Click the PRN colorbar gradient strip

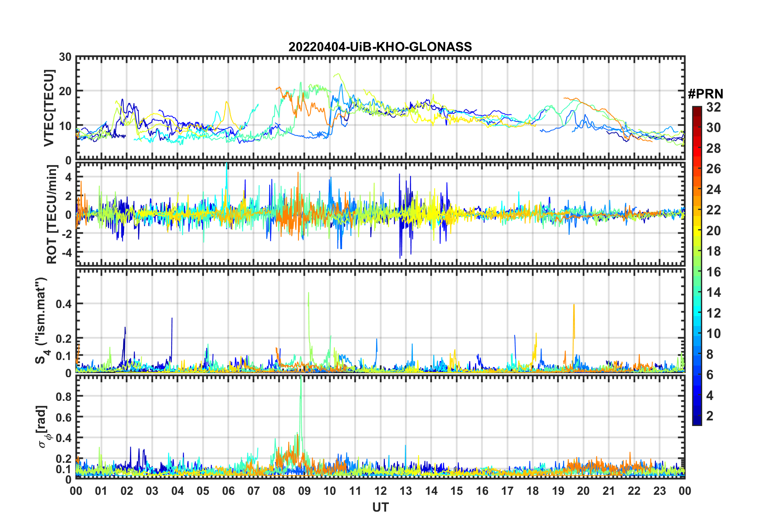[x=697, y=266]
